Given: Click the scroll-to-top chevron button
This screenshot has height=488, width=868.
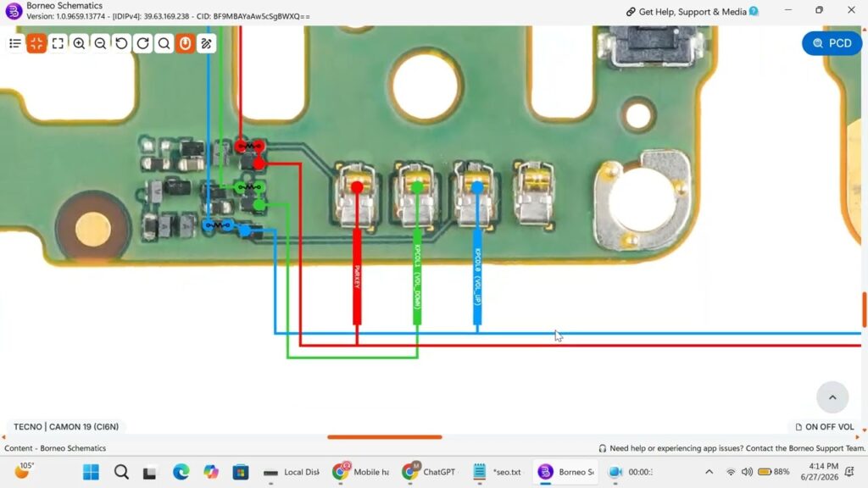Looking at the screenshot, I should click(832, 397).
